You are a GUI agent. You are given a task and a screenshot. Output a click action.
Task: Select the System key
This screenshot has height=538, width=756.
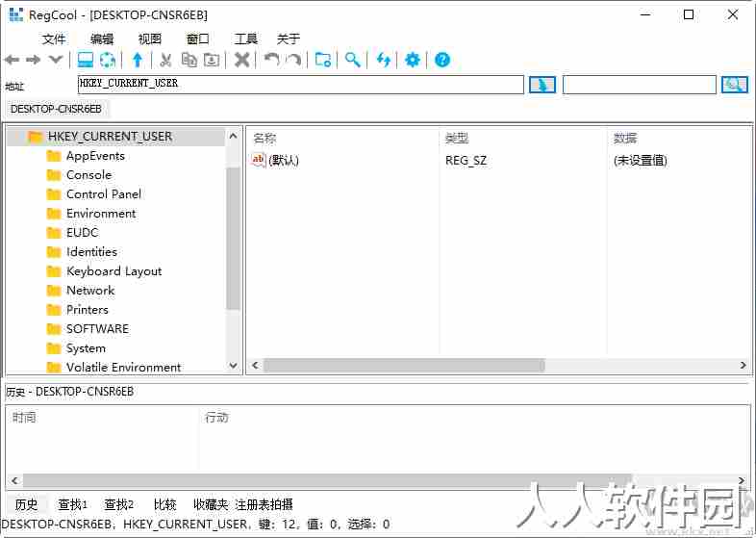tap(86, 348)
